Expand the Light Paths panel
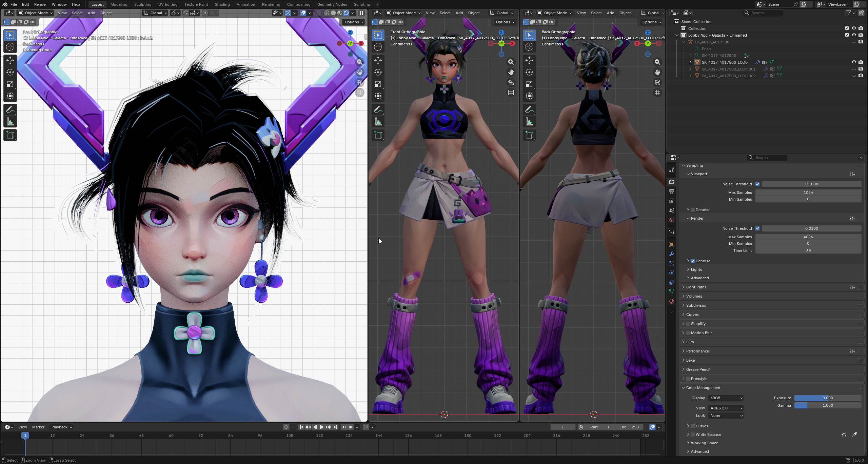Viewport: 868px width, 464px height. [x=696, y=287]
